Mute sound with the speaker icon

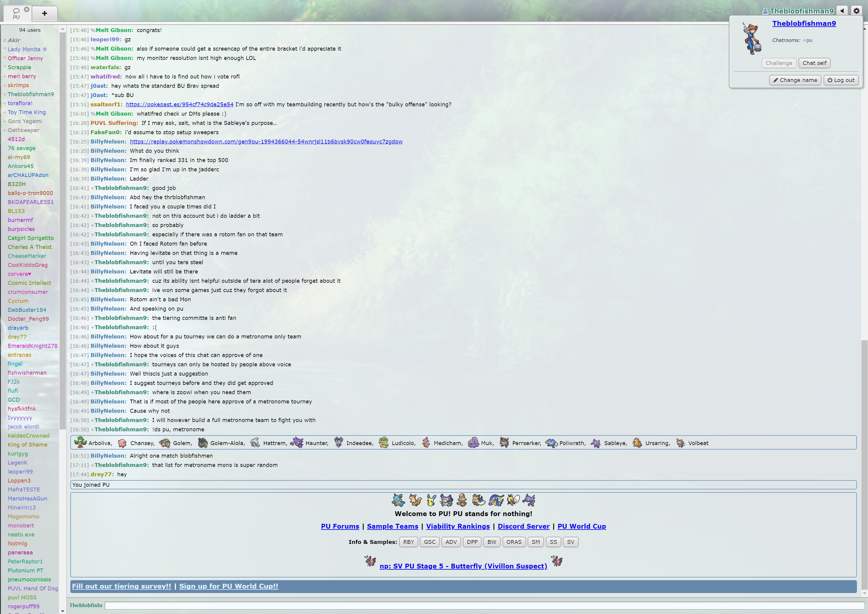coord(842,11)
